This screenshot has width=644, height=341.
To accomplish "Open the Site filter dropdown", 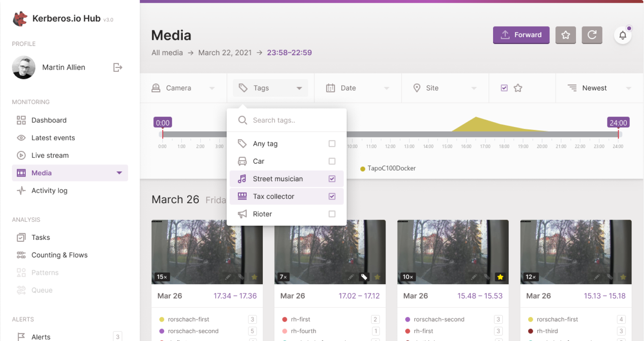I will (x=444, y=88).
